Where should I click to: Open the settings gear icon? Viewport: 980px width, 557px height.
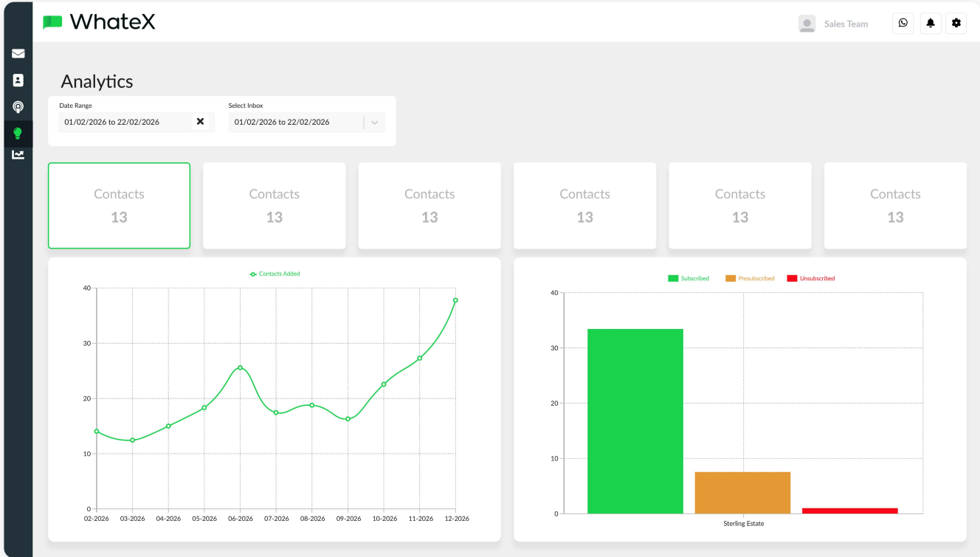[956, 24]
